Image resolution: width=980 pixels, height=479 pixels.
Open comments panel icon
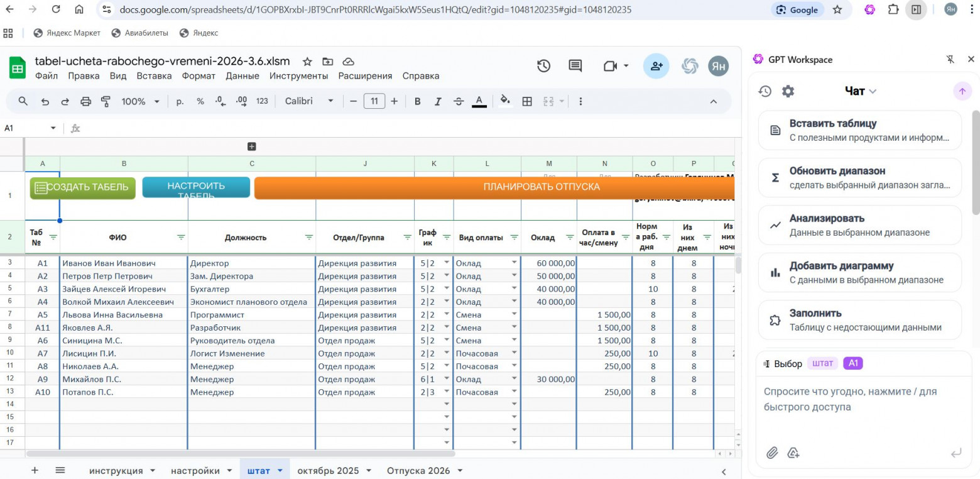point(575,66)
